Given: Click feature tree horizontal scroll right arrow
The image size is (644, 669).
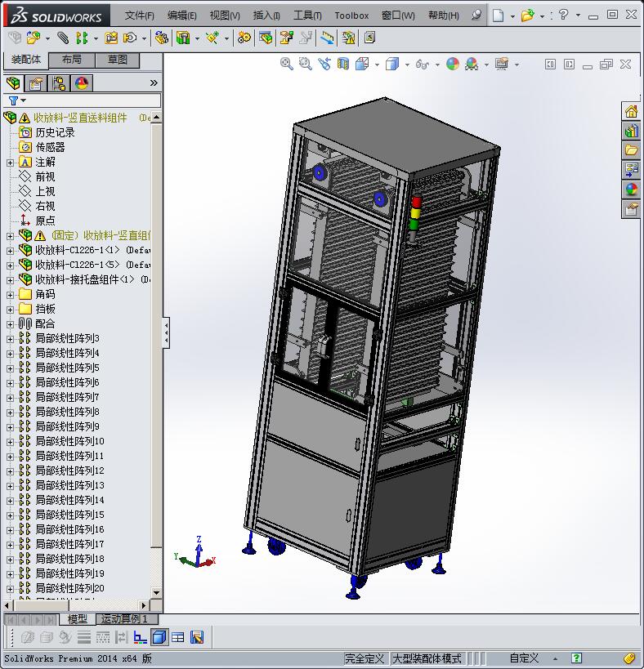Looking at the screenshot, I should pos(145,605).
